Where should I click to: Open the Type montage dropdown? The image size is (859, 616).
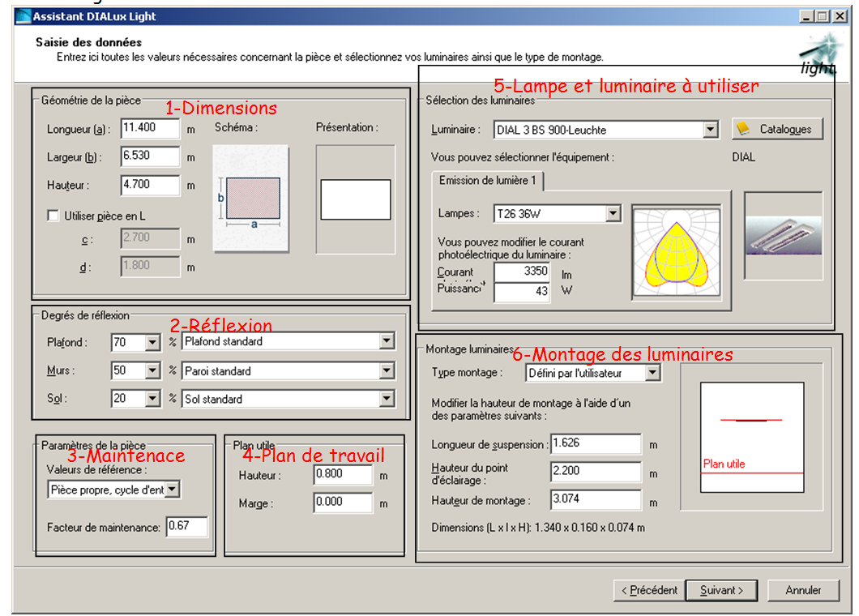click(652, 373)
